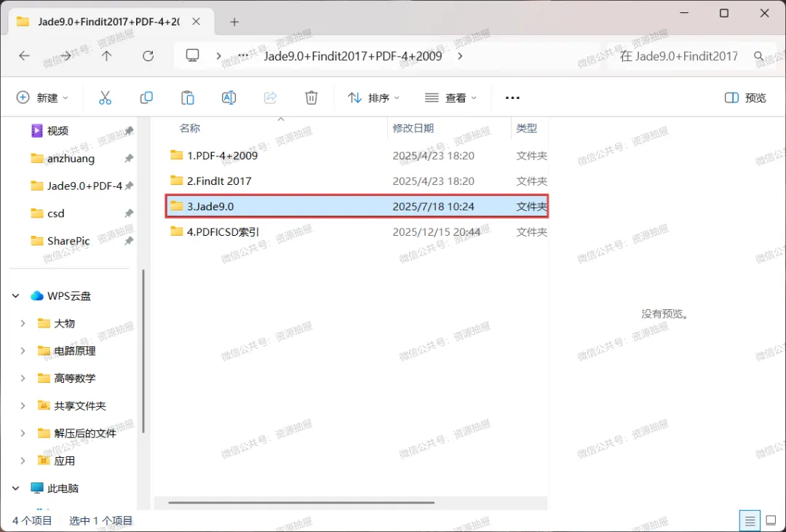Open the 新建 (New) menu
The image size is (786, 532).
click(x=42, y=98)
